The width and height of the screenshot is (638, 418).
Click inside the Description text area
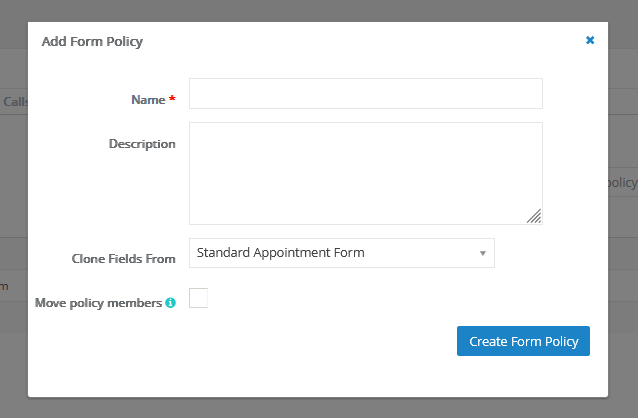point(365,173)
